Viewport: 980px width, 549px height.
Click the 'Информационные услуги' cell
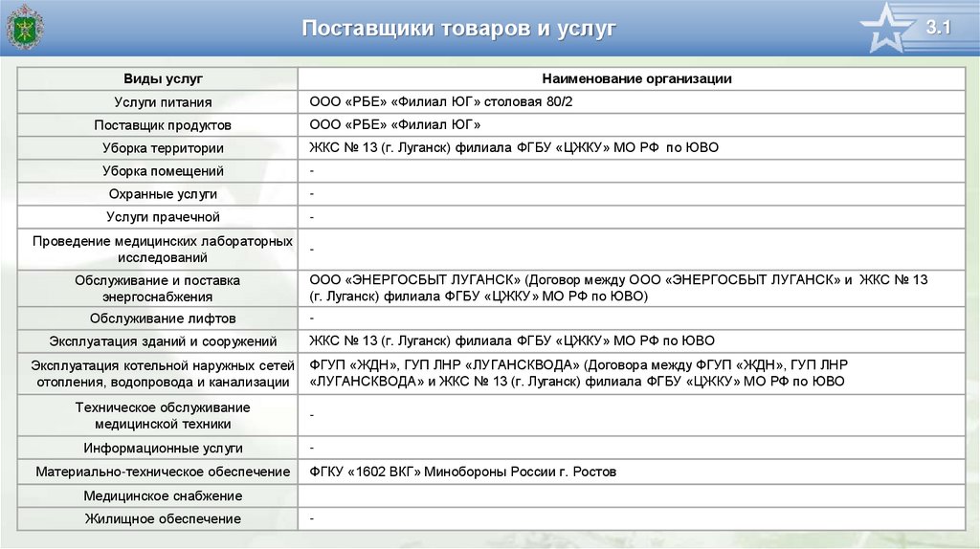pos(158,448)
